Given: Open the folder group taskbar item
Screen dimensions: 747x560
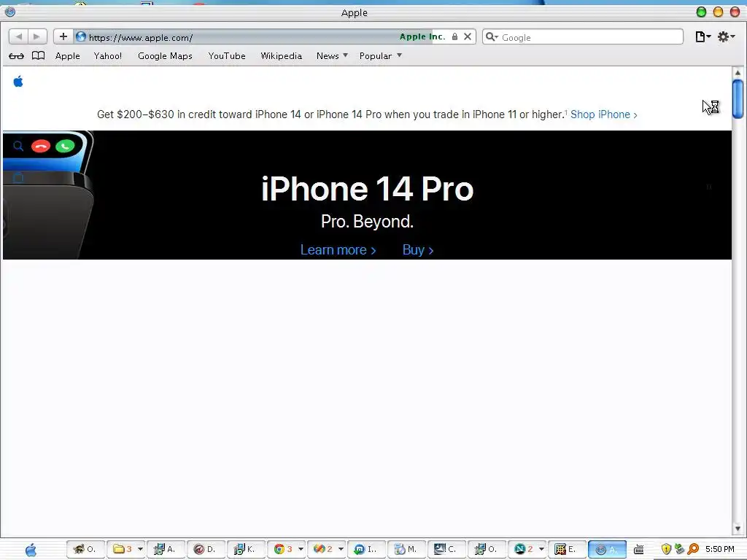Looking at the screenshot, I should click(122, 550).
